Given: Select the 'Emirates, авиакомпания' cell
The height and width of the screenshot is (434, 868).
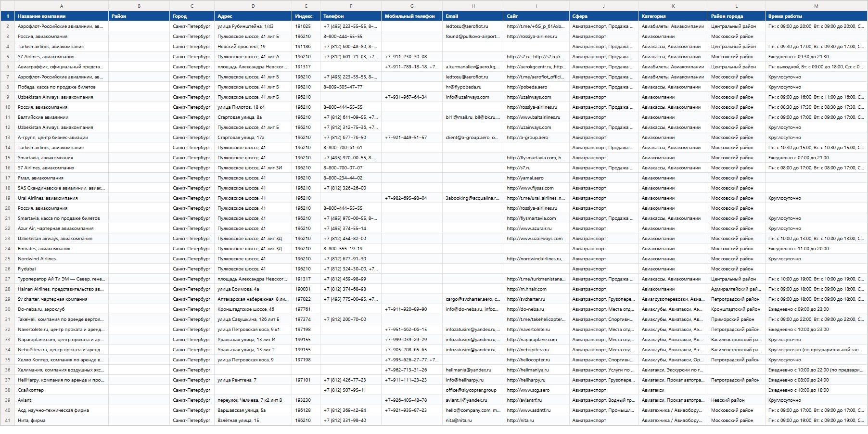Looking at the screenshot, I should [62, 248].
